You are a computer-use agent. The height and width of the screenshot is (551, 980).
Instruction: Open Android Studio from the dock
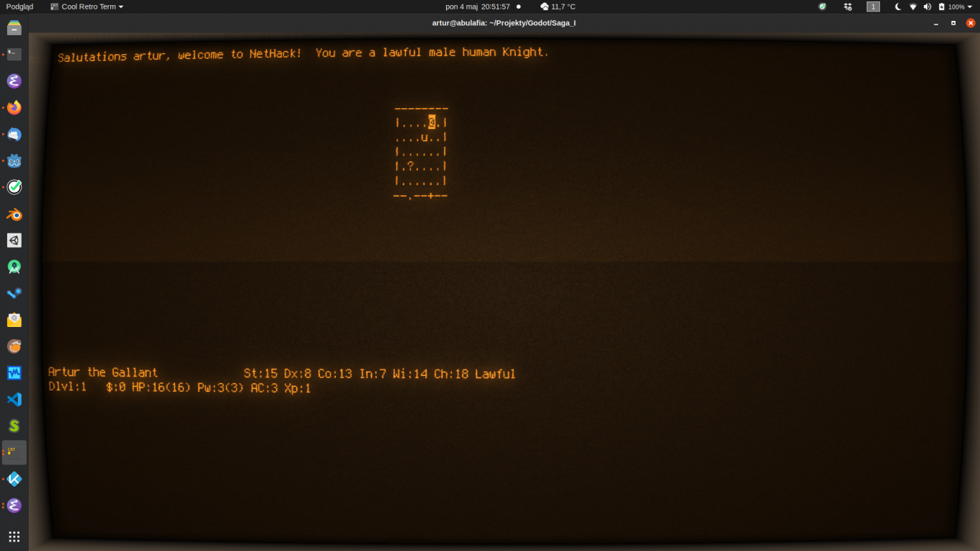click(x=14, y=267)
